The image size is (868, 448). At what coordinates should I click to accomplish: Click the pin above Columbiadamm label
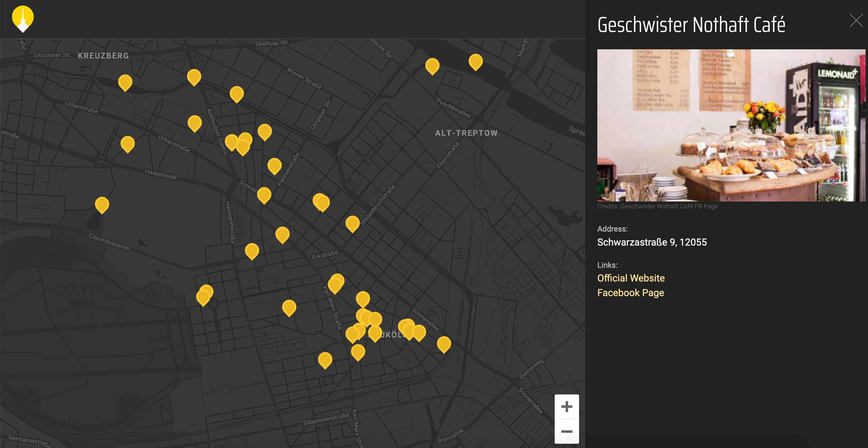coord(102,204)
